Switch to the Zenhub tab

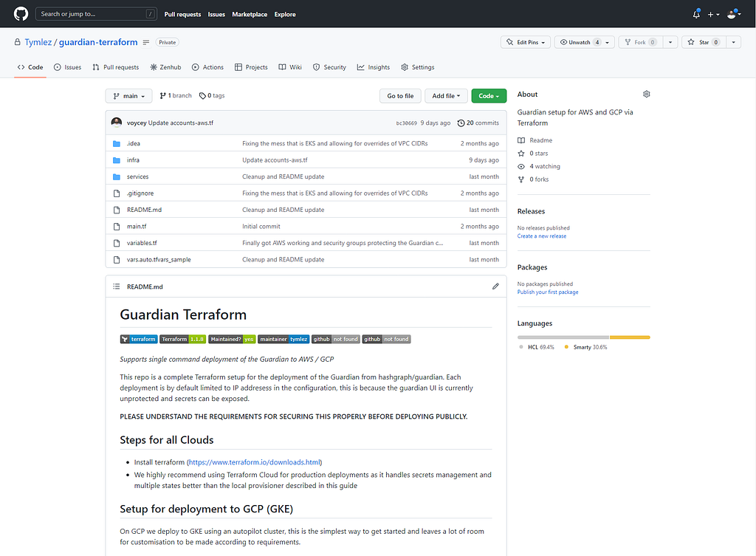pyautogui.click(x=165, y=67)
